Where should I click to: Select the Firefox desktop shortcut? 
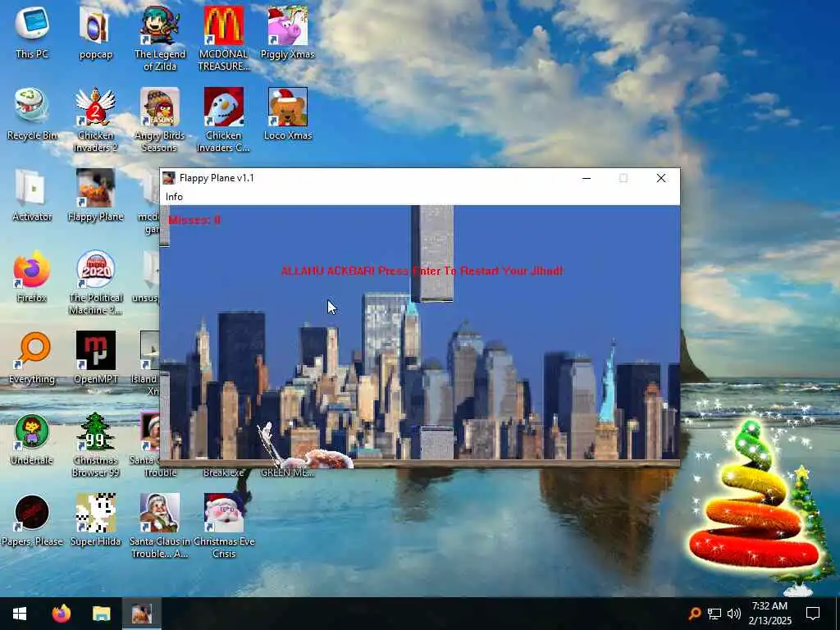(x=32, y=276)
